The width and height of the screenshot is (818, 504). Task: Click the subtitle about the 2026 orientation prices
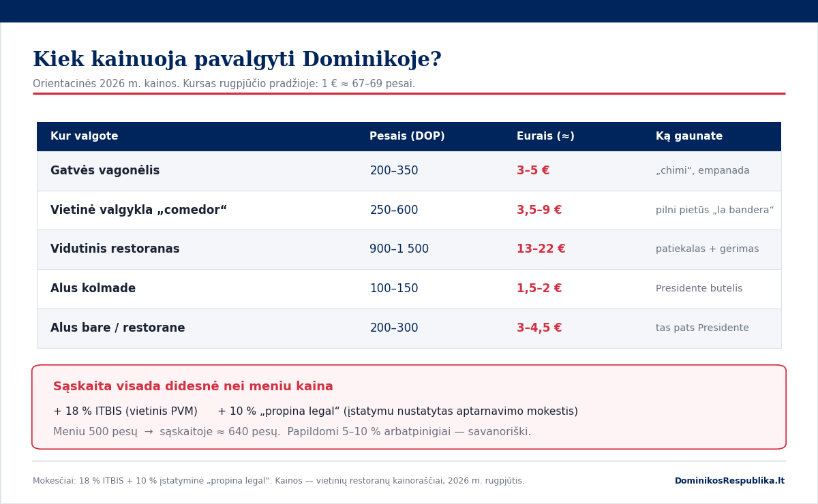click(224, 84)
